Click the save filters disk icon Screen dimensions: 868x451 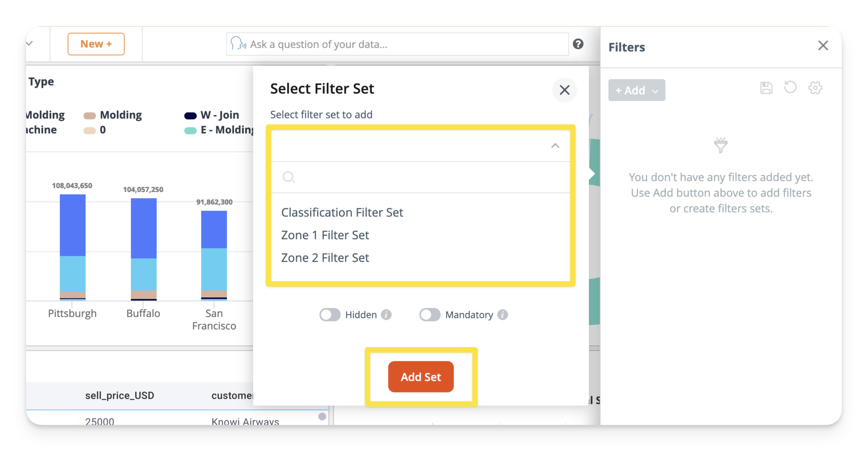pyautogui.click(x=766, y=88)
